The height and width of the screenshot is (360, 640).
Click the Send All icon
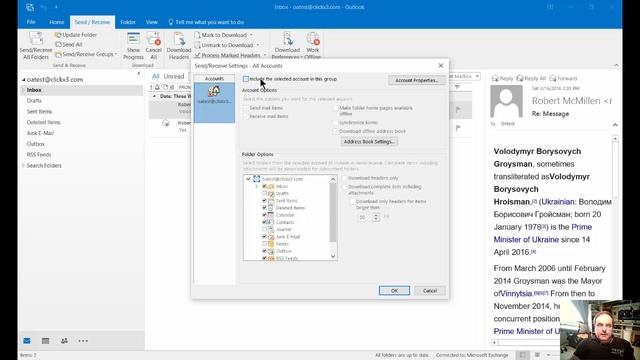[58, 44]
